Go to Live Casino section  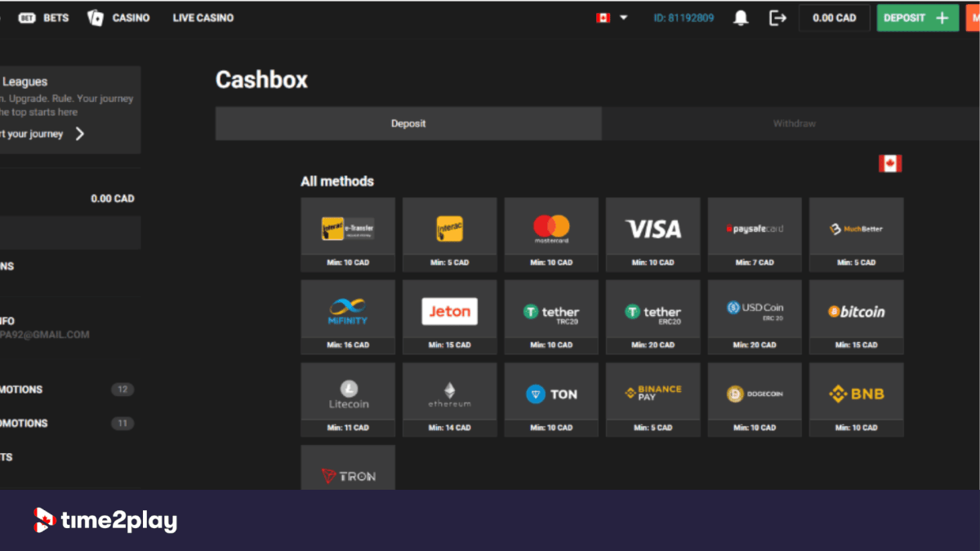(x=203, y=18)
